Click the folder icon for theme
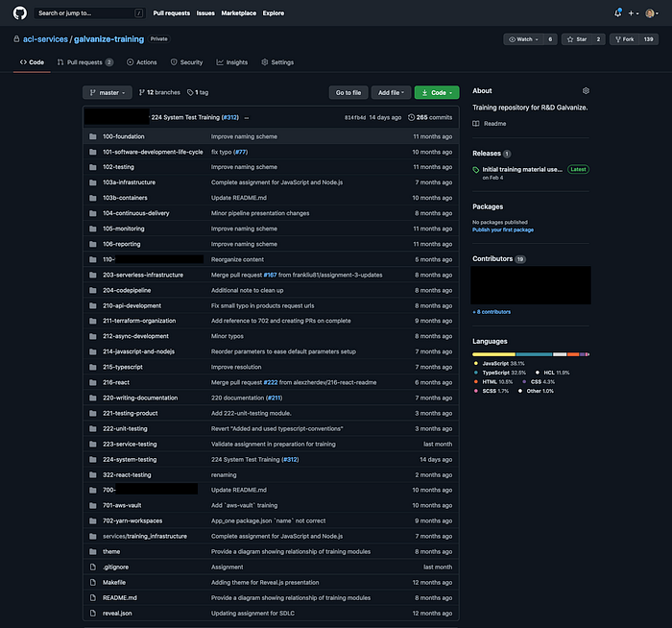 click(92, 552)
